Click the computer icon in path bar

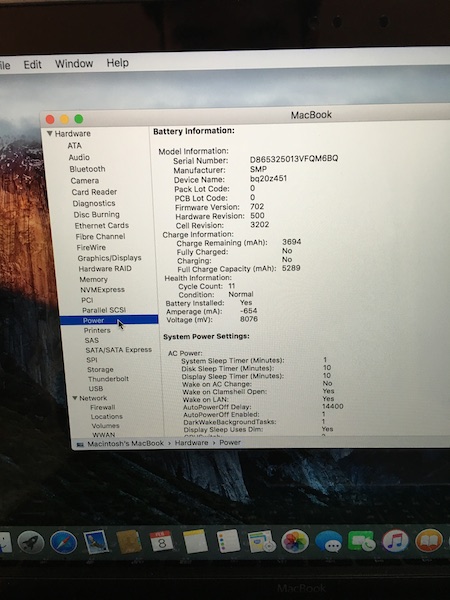(80, 444)
